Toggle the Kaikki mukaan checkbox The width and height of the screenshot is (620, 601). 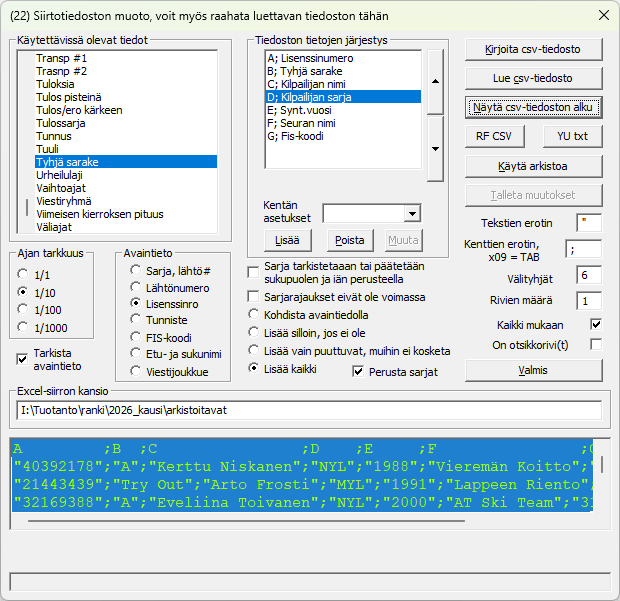click(596, 324)
